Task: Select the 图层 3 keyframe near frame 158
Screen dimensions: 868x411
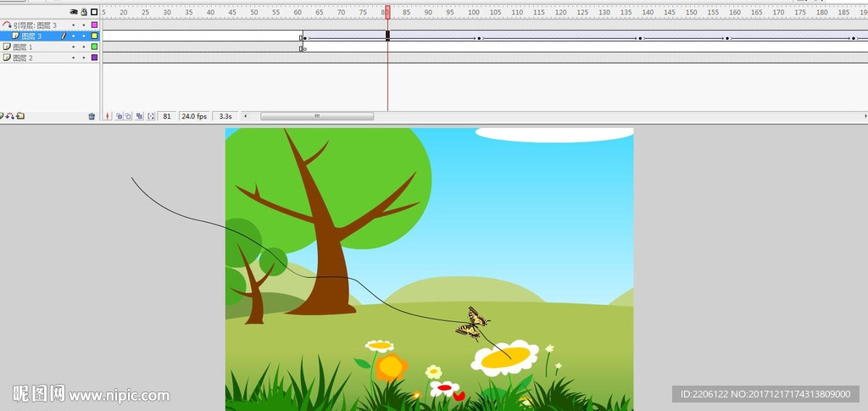Action: (x=727, y=38)
